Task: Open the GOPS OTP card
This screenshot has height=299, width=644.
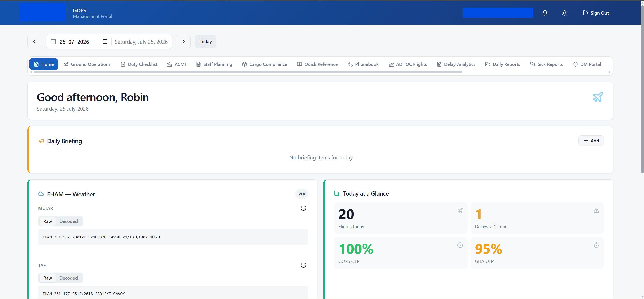Action: point(400,253)
